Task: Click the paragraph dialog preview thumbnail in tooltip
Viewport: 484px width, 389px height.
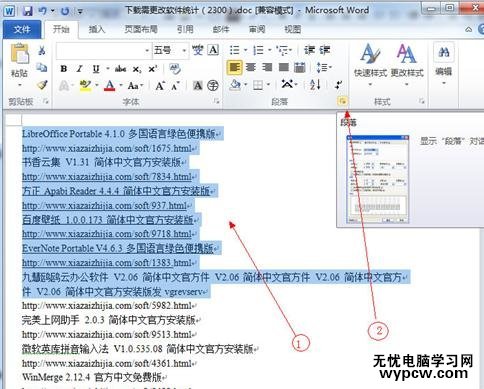Action: (x=378, y=179)
